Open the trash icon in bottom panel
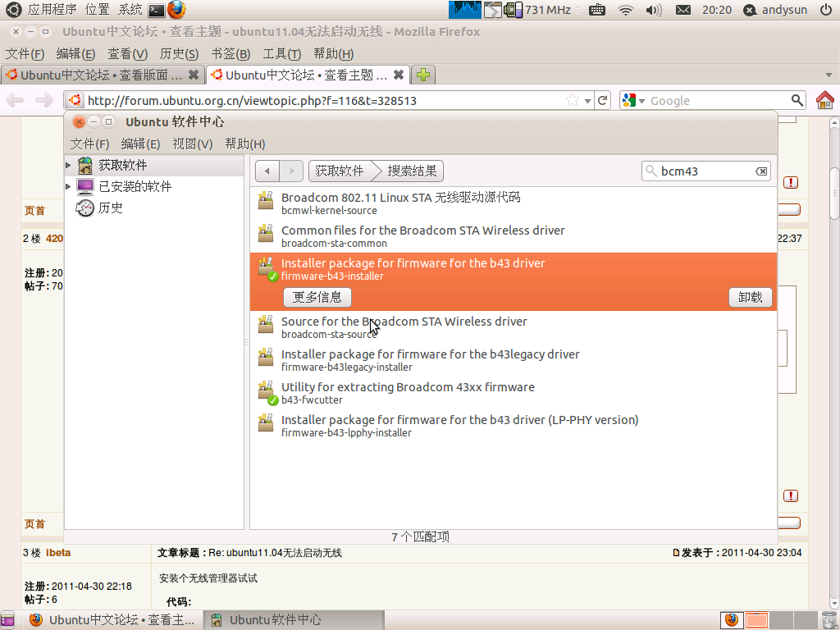Screen dimensions: 840x630 click(x=829, y=620)
